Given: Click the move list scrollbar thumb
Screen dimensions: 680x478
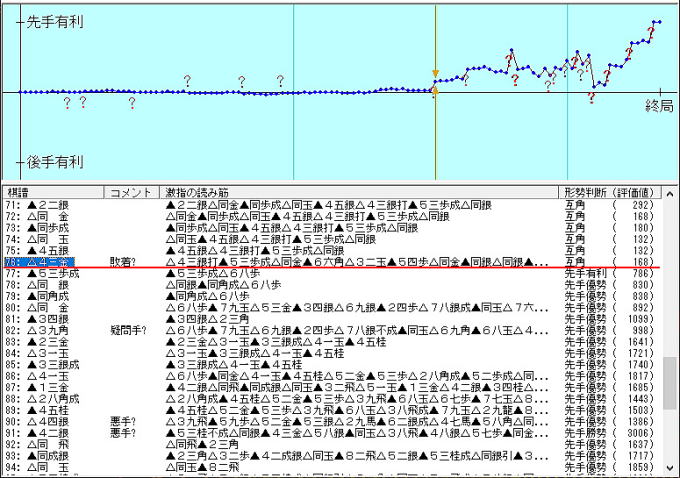Looking at the screenshot, I should click(670, 383).
